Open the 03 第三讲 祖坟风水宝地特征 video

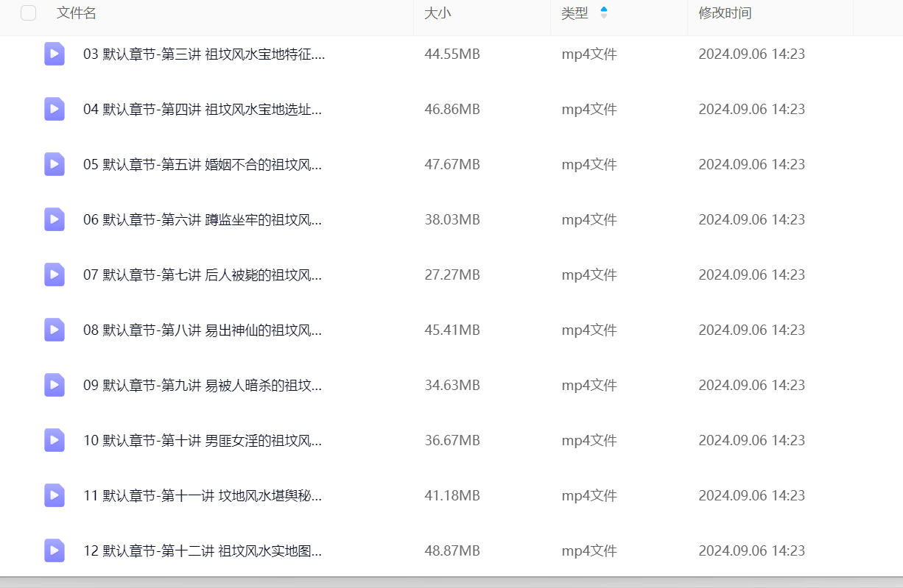(204, 54)
